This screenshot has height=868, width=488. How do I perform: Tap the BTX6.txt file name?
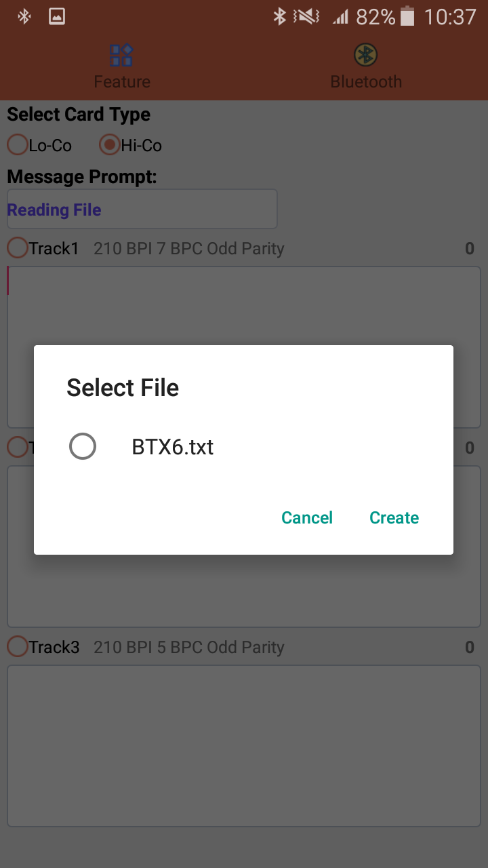173,448
